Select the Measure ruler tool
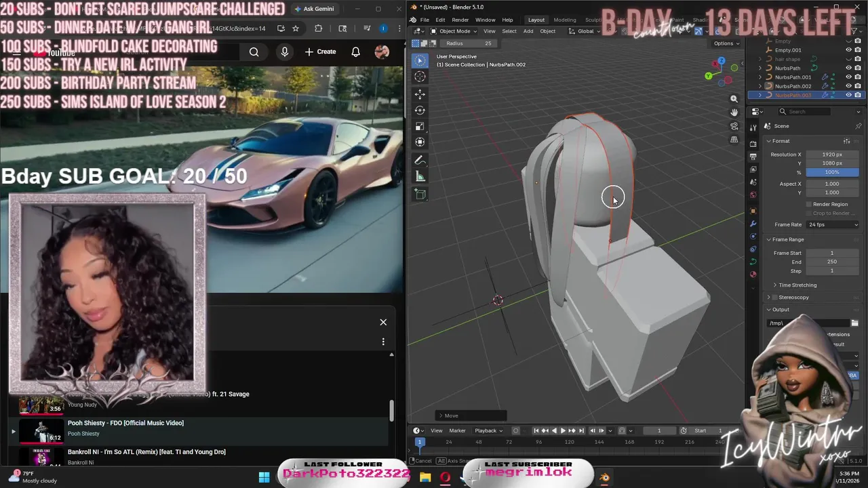The width and height of the screenshot is (868, 488). pyautogui.click(x=420, y=177)
